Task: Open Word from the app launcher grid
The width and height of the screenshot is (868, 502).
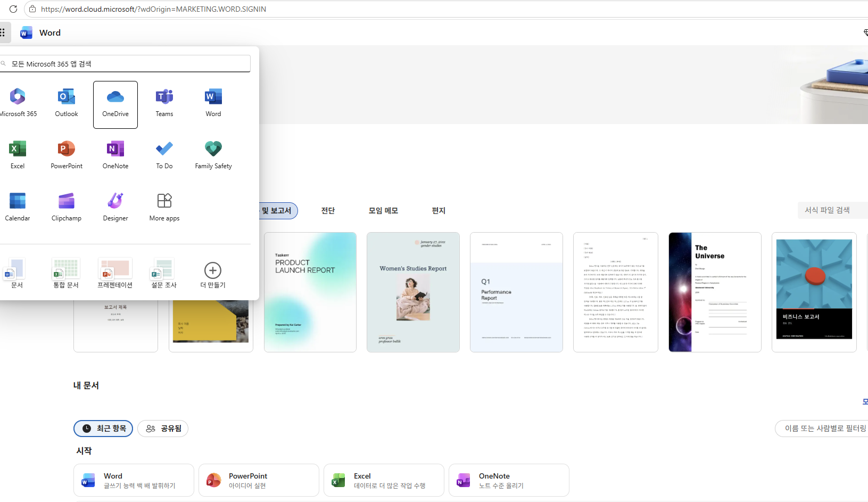Action: [213, 103]
